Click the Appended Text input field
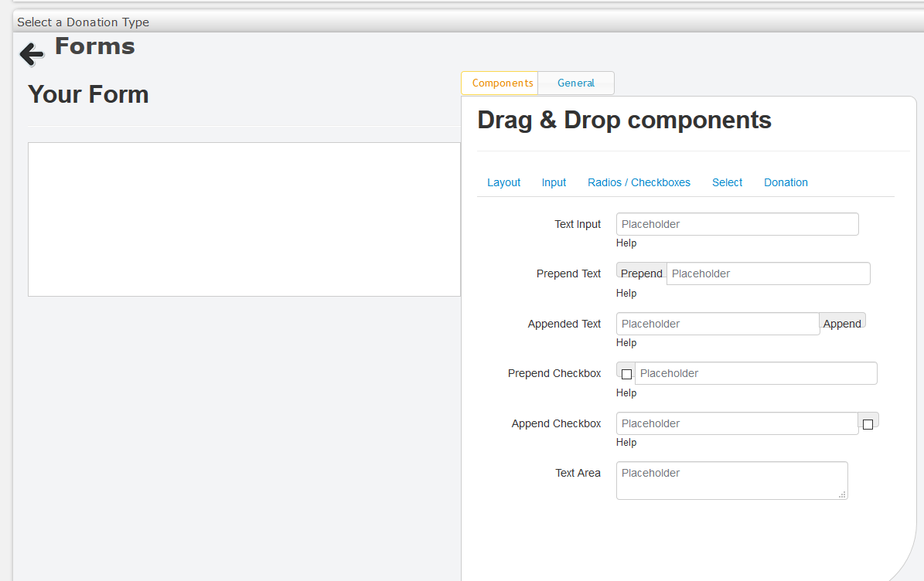This screenshot has height=581, width=924. pos(718,324)
